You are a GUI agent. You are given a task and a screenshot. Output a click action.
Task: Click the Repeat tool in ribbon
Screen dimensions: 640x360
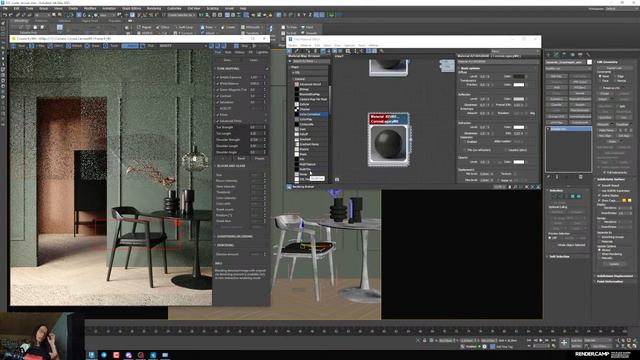click(144, 27)
